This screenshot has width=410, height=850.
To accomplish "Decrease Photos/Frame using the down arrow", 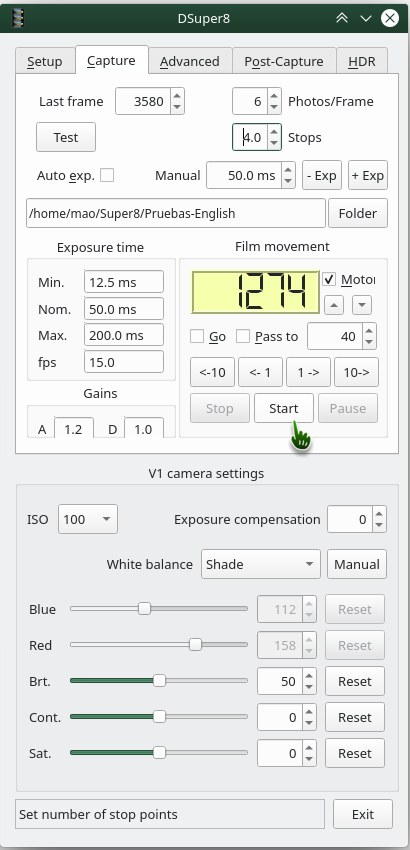I will 274,107.
